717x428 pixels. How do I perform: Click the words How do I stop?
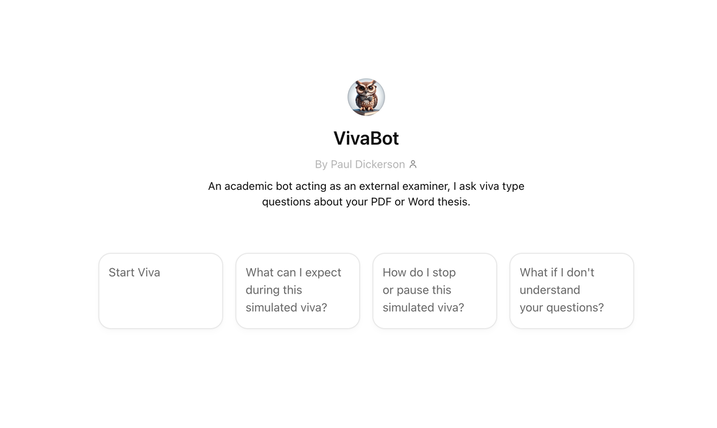[x=419, y=273]
